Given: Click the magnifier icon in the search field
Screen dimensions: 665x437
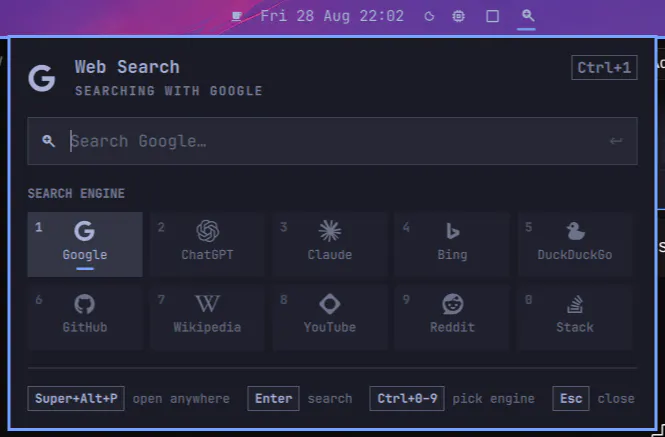Looking at the screenshot, I should 48,141.
